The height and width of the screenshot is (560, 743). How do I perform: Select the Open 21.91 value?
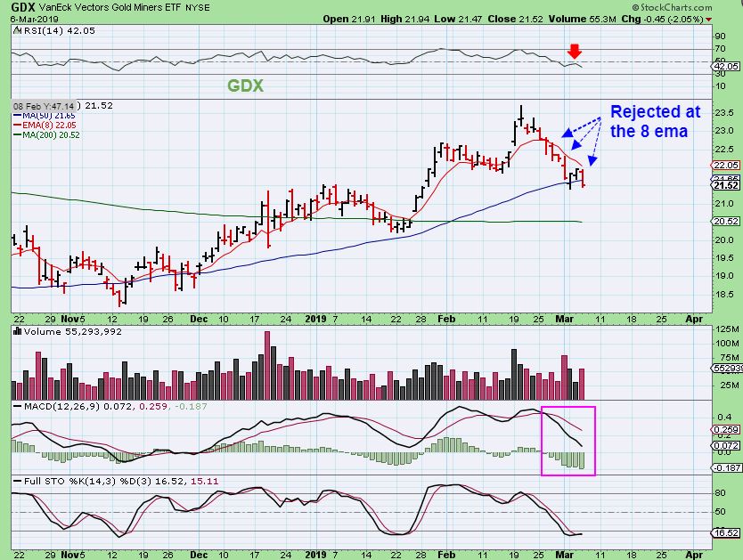click(348, 19)
